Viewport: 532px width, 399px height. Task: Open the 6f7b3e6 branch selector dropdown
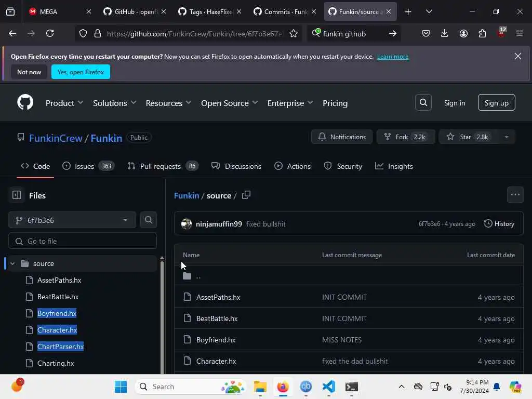[x=72, y=220]
